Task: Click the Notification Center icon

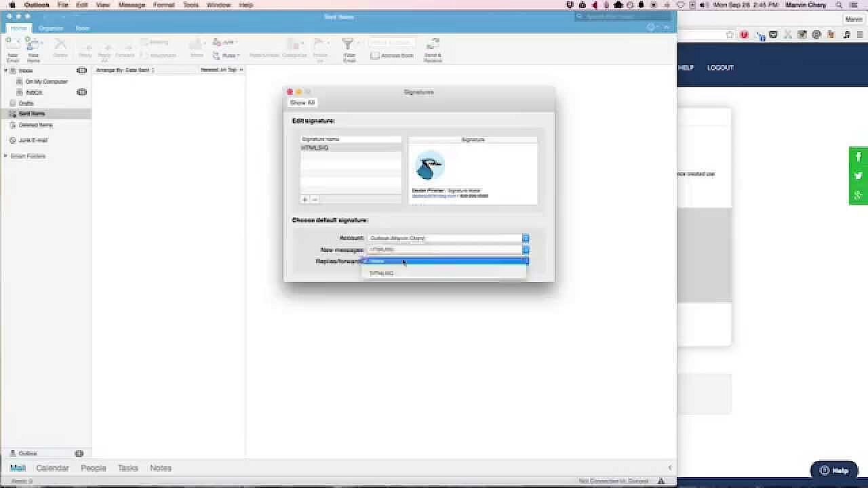Action: (854, 5)
